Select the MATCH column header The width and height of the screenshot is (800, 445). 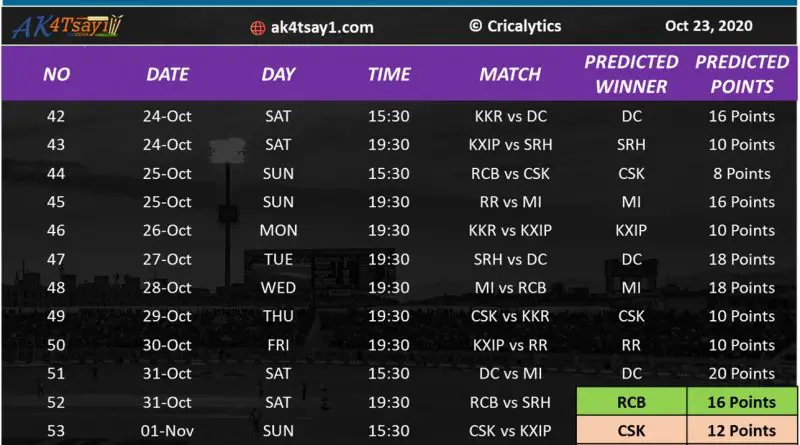[510, 74]
